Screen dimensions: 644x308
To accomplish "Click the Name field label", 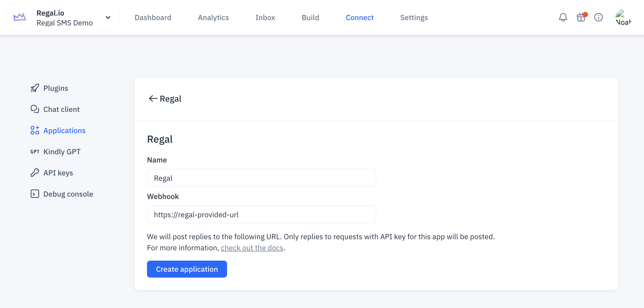I will [x=157, y=160].
